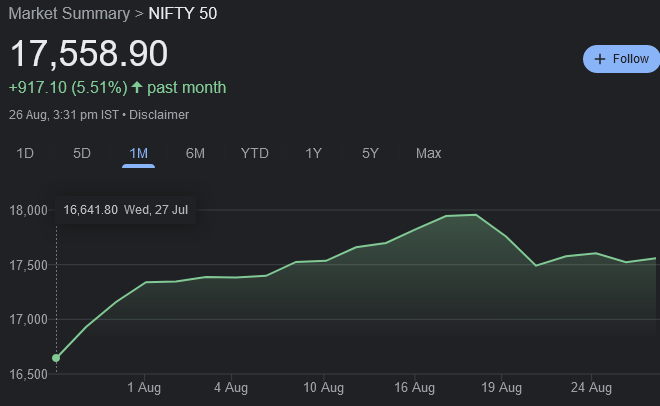Click the green up arrow beside past month
Image resolution: width=660 pixels, height=406 pixels.
point(137,88)
